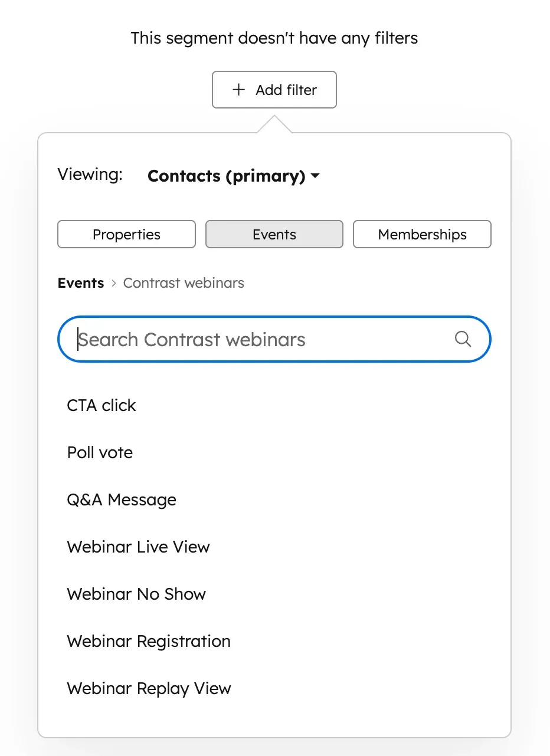Click the Add filter button
Screen dimensions: 550x756
pyautogui.click(x=274, y=90)
